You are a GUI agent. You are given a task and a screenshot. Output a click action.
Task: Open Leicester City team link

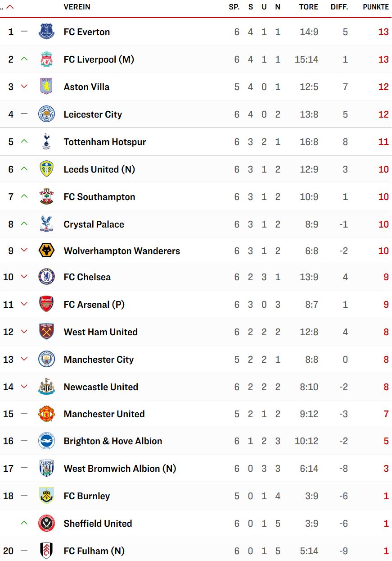[93, 114]
